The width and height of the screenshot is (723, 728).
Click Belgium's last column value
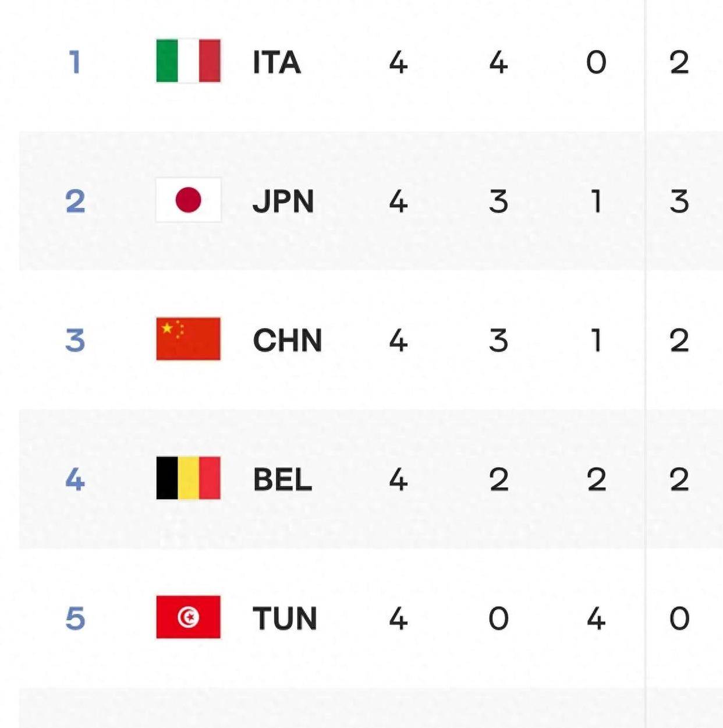point(679,479)
